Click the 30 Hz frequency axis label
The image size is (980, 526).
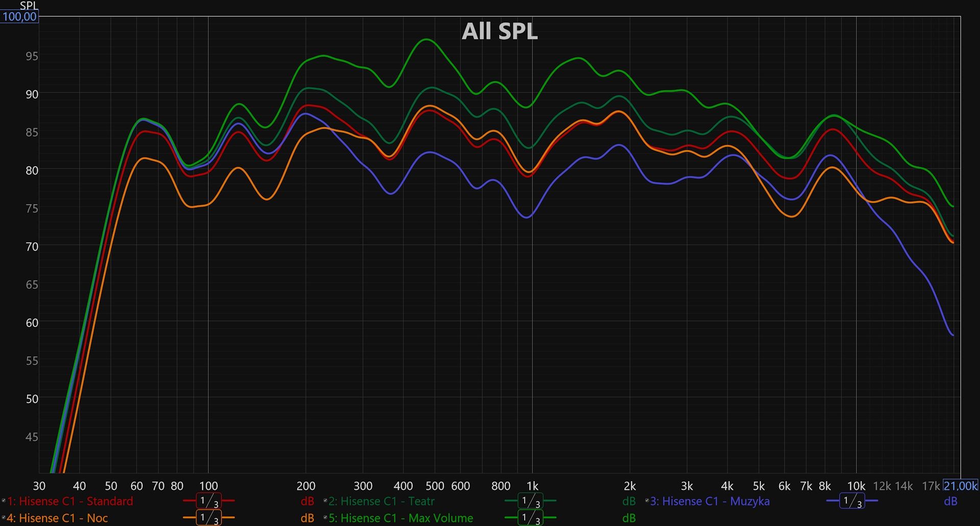[x=39, y=486]
